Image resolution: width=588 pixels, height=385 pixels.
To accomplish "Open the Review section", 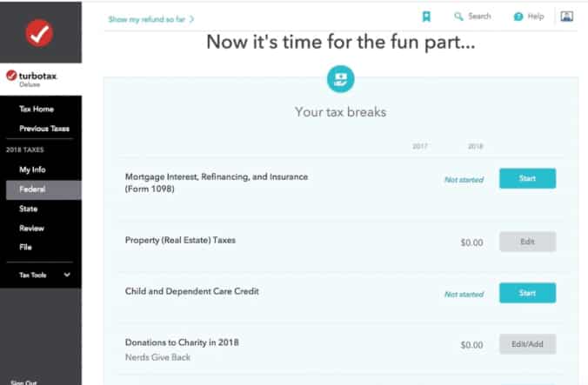I will pyautogui.click(x=32, y=229).
